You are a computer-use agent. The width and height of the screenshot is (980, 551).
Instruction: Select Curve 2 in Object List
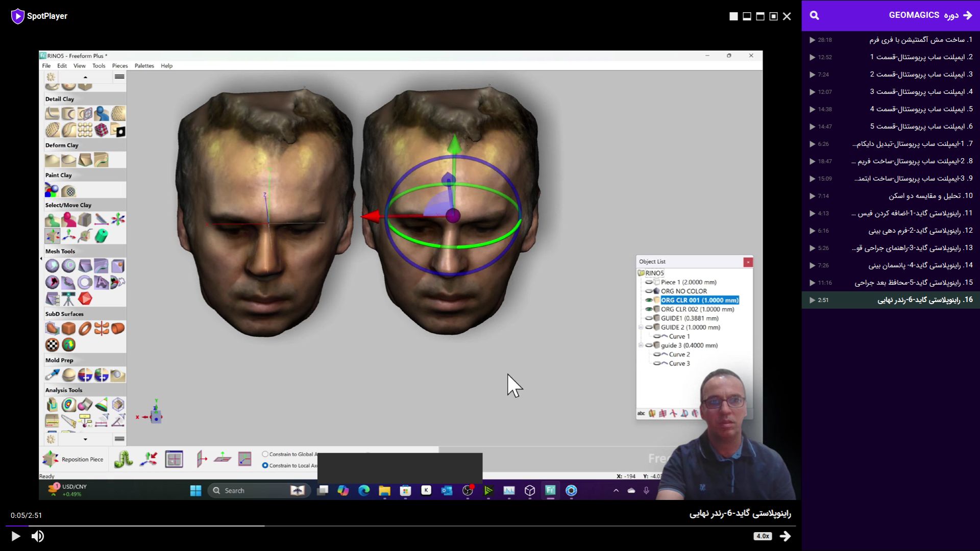tap(679, 355)
